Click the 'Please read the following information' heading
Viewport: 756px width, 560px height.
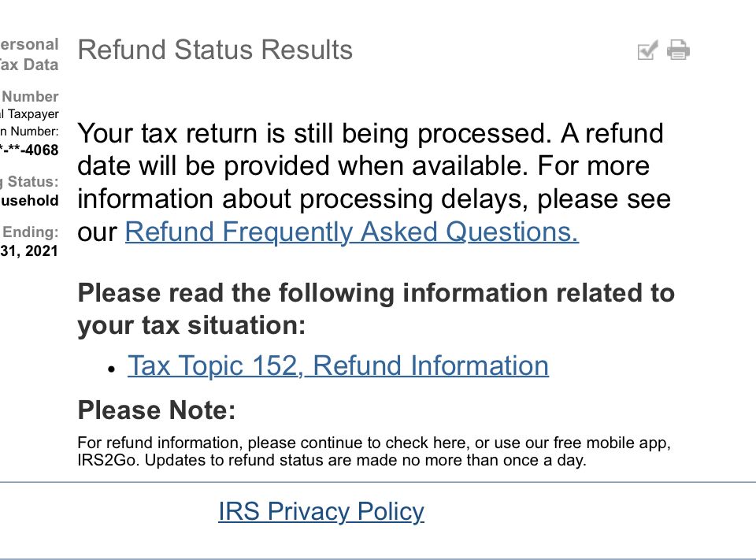[376, 310]
